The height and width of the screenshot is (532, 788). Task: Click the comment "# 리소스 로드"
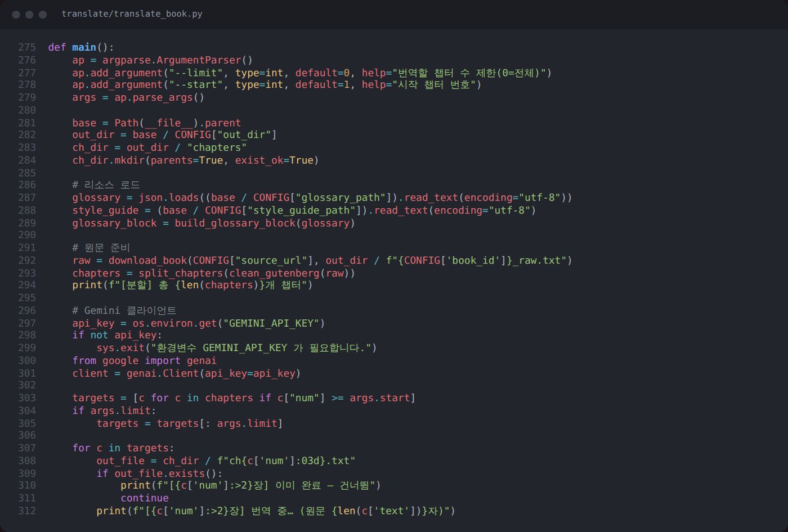click(x=106, y=185)
